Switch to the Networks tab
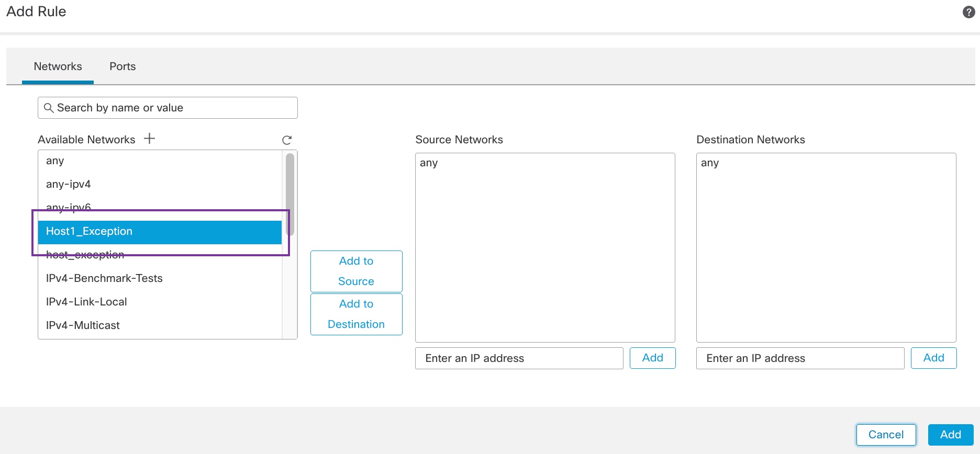980x454 pixels. tap(58, 66)
